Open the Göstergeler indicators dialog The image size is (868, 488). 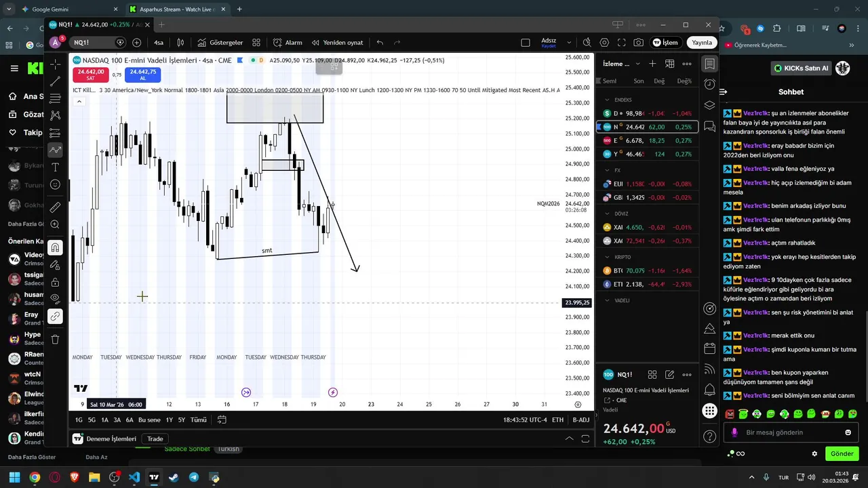[x=220, y=42]
